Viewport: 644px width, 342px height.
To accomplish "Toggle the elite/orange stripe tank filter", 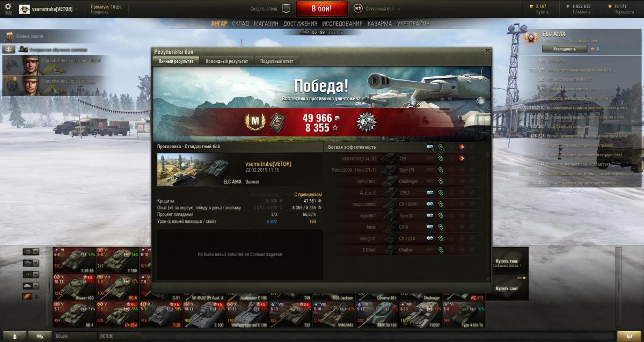I will coord(27,296).
